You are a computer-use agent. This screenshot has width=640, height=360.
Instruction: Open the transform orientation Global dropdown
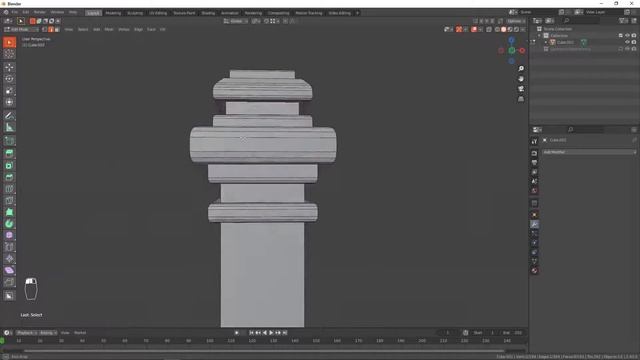pyautogui.click(x=236, y=21)
